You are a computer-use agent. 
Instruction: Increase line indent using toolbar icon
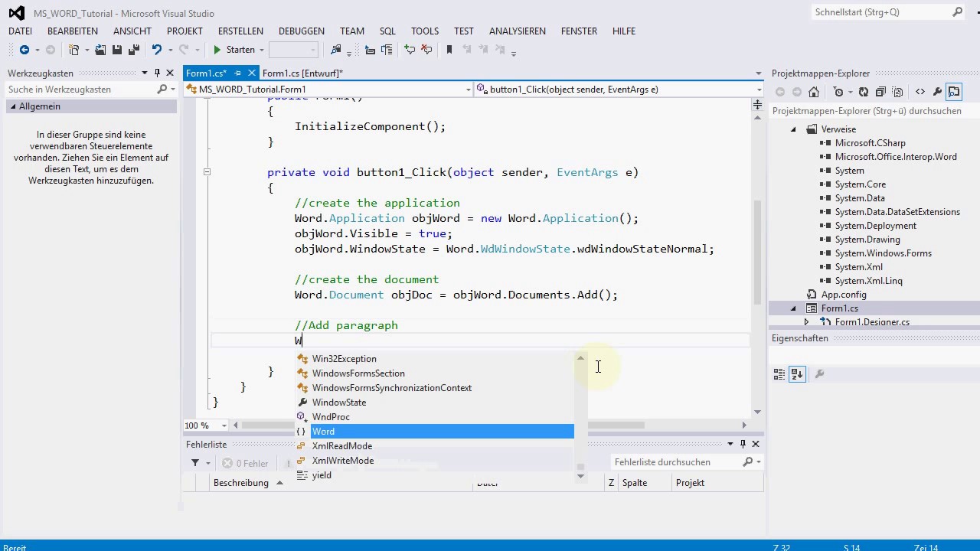click(387, 50)
